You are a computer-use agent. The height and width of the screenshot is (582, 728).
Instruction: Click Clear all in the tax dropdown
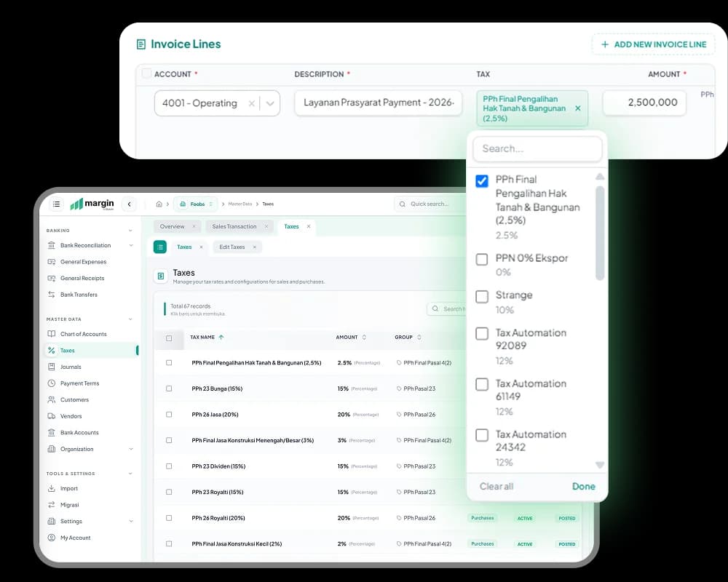click(x=496, y=487)
